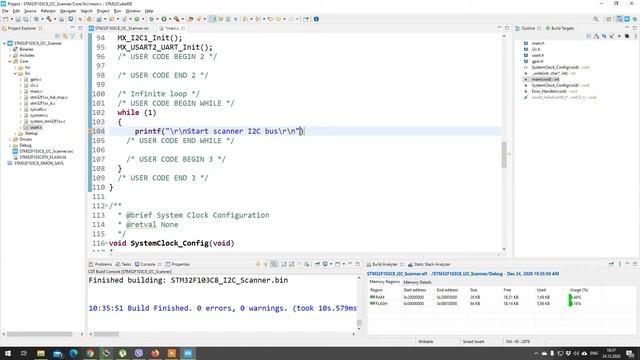The height and width of the screenshot is (360, 640).
Task: Switch to the STM32CubeIDE taskbar icon
Action: pyautogui.click(x=188, y=353)
